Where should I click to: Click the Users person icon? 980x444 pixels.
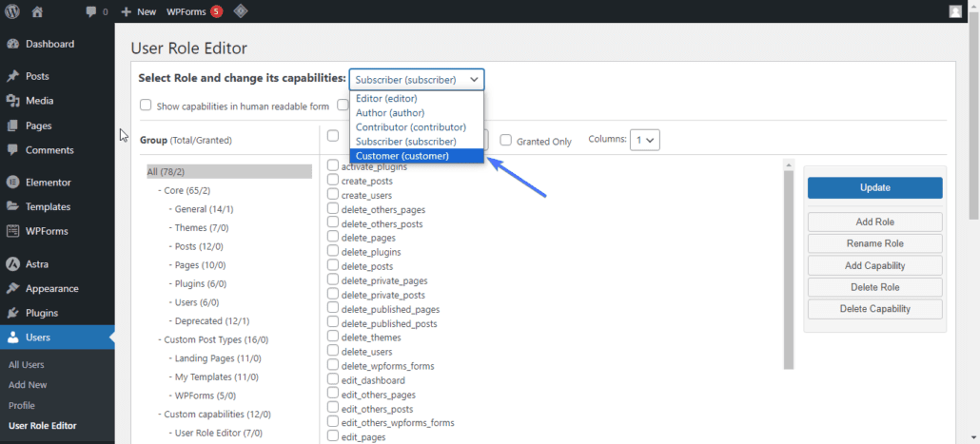tap(11, 338)
